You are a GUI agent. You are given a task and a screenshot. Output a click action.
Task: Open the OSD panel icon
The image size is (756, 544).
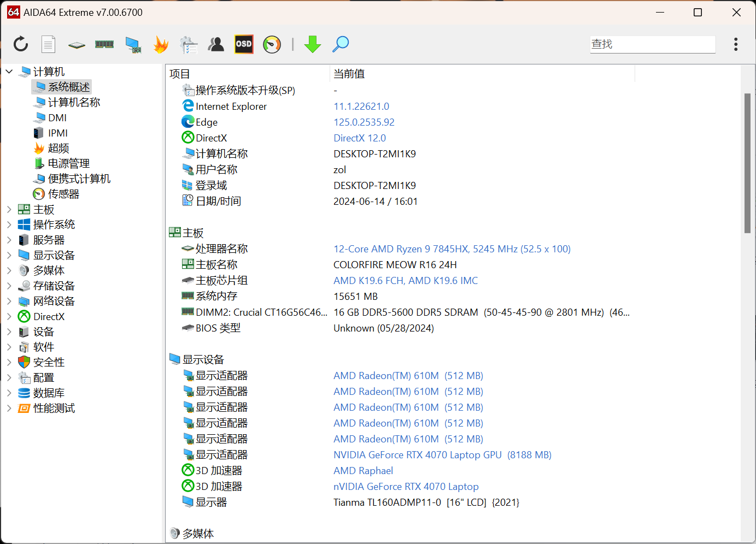click(x=244, y=44)
